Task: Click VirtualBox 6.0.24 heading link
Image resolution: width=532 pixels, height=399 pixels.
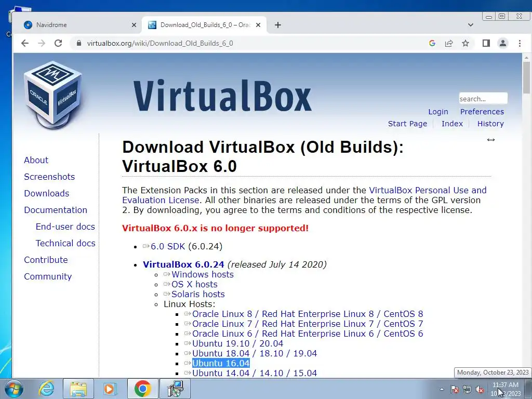Action: pos(183,264)
